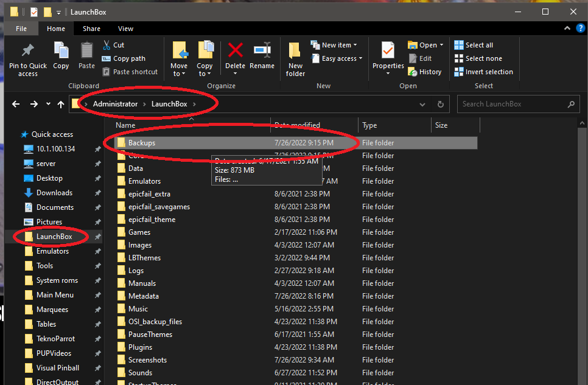Image resolution: width=588 pixels, height=385 pixels.
Task: Open the New item dropdown
Action: (334, 45)
